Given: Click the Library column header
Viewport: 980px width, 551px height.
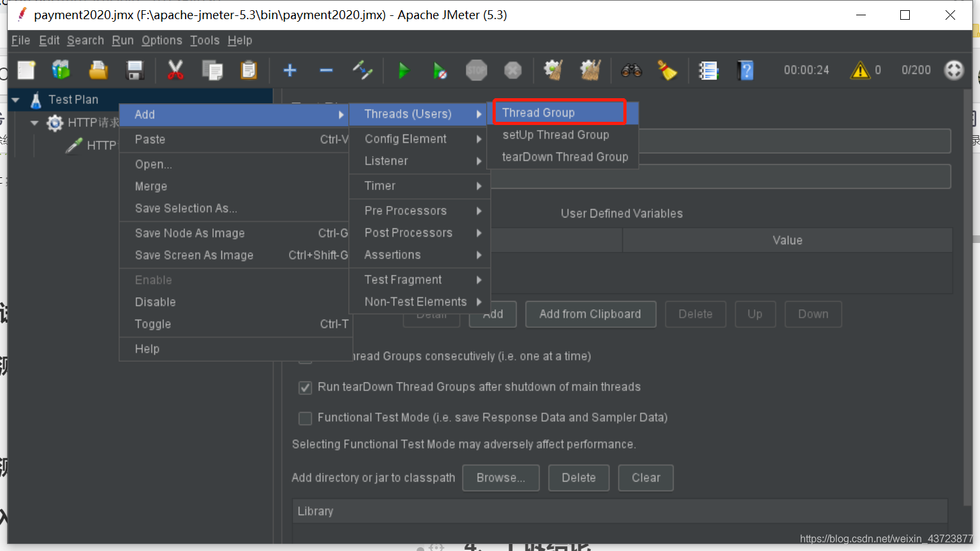Looking at the screenshot, I should (620, 511).
